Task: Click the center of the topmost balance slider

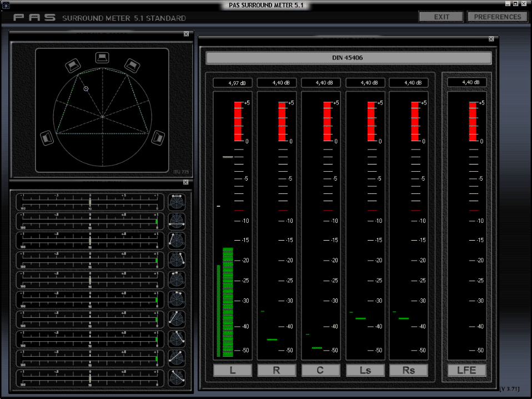Action: click(90, 202)
